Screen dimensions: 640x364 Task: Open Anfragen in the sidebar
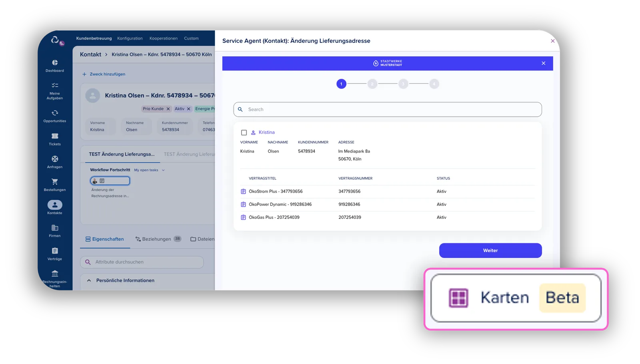coord(55,162)
